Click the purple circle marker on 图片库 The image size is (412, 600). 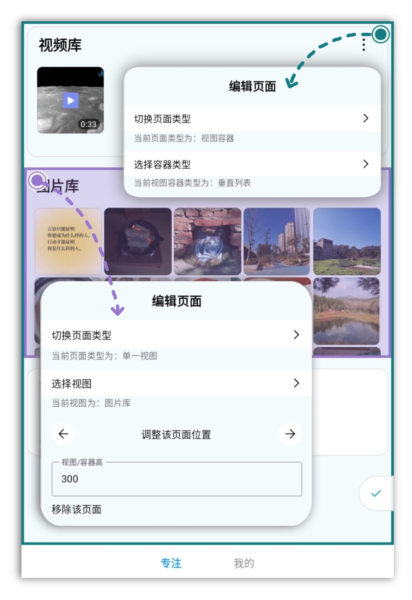37,180
